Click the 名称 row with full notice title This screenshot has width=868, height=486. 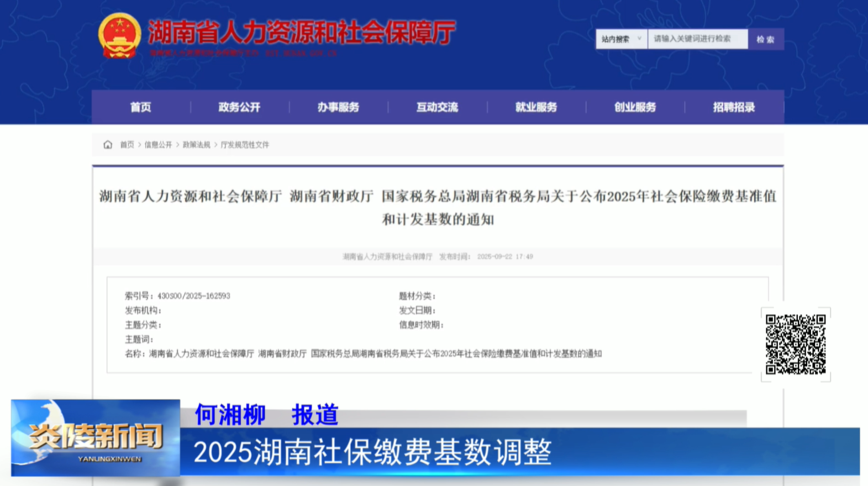pyautogui.click(x=363, y=353)
